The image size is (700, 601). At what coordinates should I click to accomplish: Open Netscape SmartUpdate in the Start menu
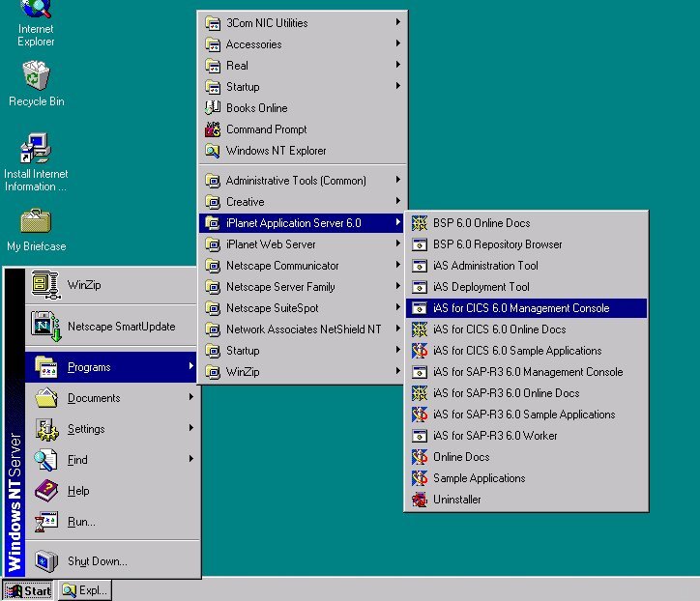point(111,327)
